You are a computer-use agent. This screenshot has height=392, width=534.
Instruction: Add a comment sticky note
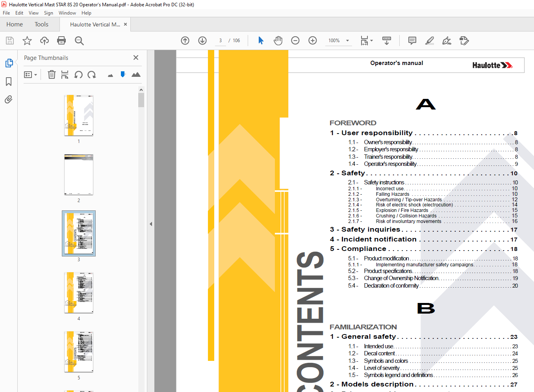pyautogui.click(x=412, y=41)
